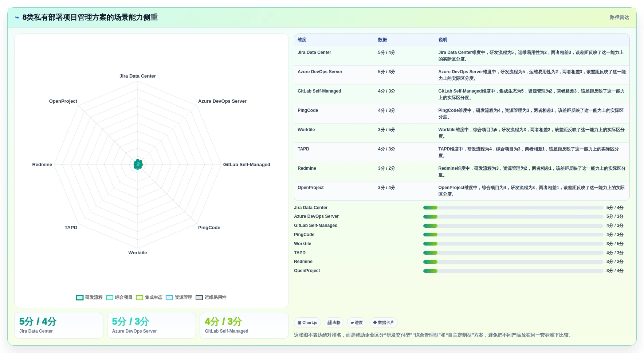644x353 pixels.
Task: Click the Redmine progress bar
Action: [513, 262]
